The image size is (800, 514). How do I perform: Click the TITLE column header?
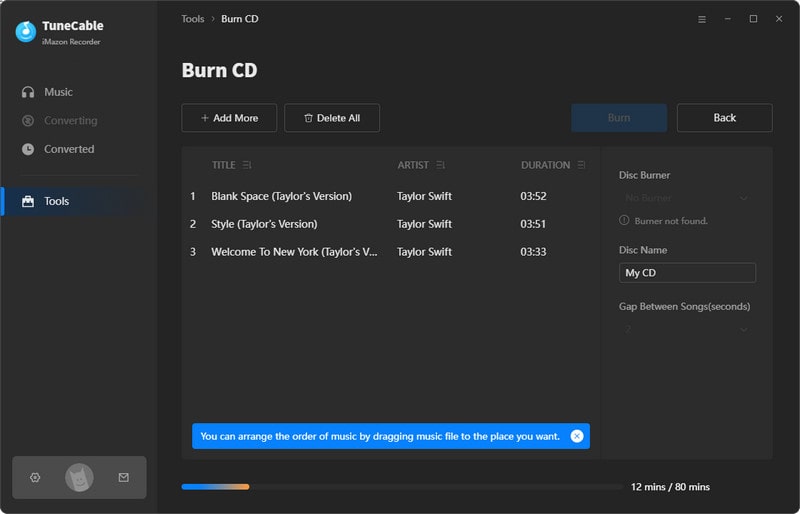223,165
